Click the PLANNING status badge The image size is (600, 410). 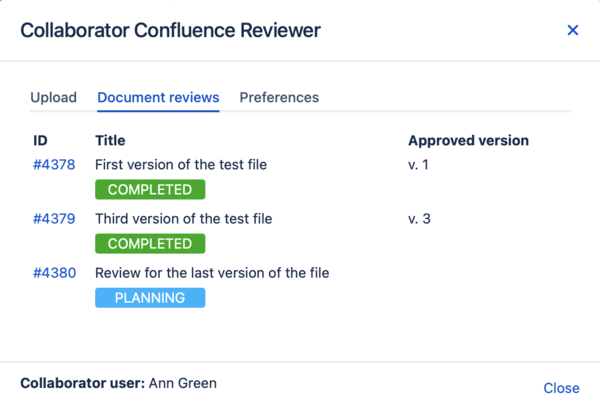pos(150,298)
